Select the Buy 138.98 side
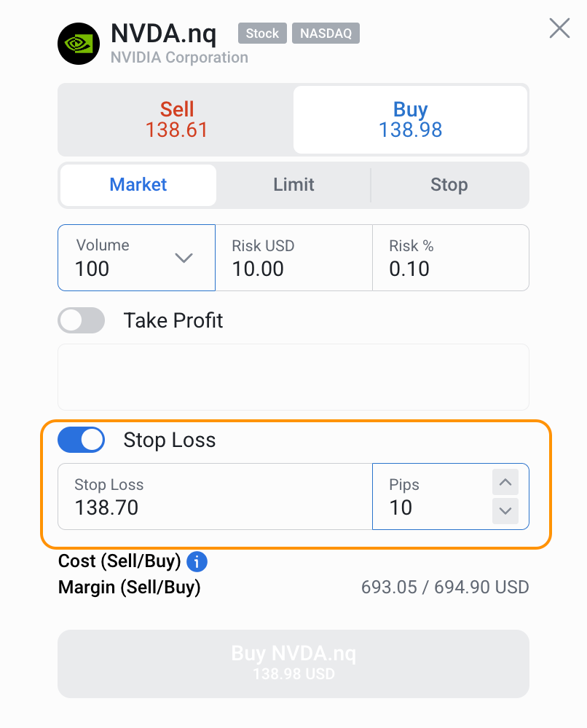 [x=410, y=119]
